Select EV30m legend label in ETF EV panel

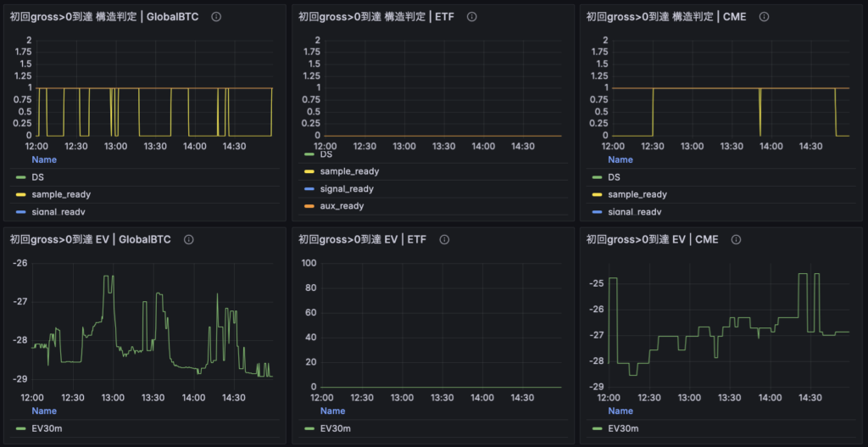(x=335, y=427)
